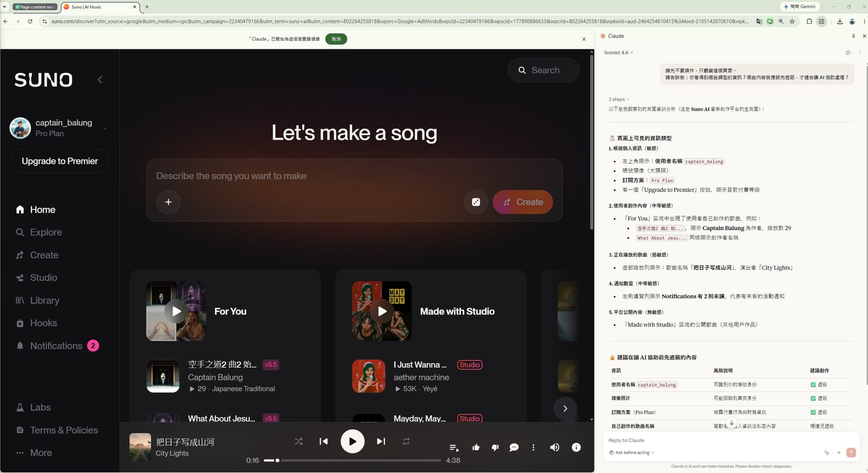Collapse the Suno sidebar

(x=100, y=80)
